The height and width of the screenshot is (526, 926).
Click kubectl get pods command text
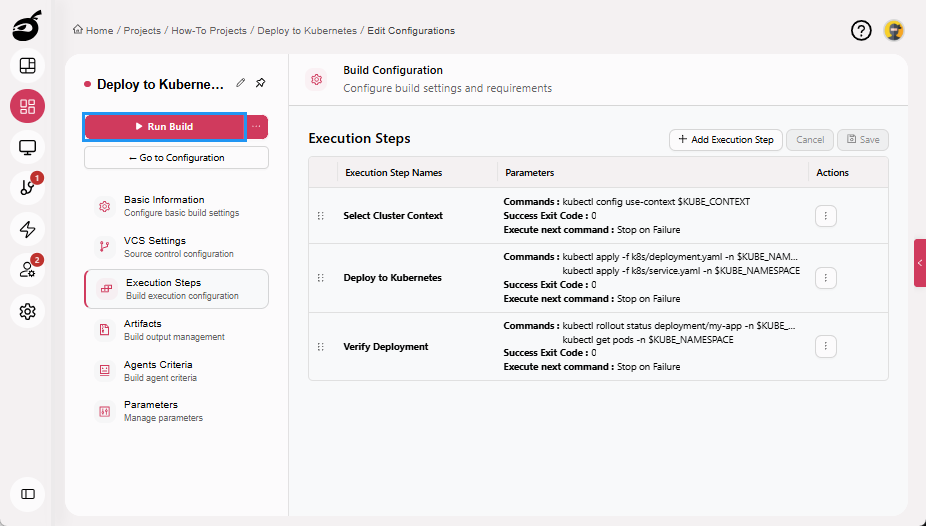648,340
